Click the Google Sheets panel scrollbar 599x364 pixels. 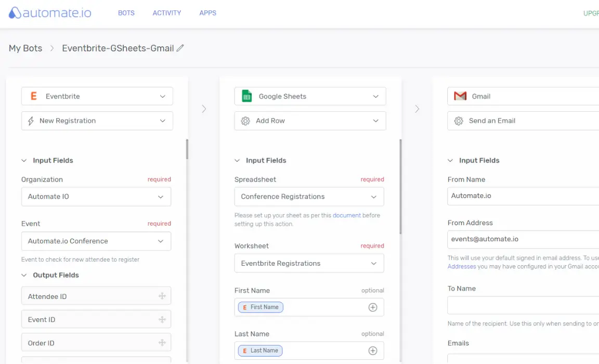[x=400, y=186]
